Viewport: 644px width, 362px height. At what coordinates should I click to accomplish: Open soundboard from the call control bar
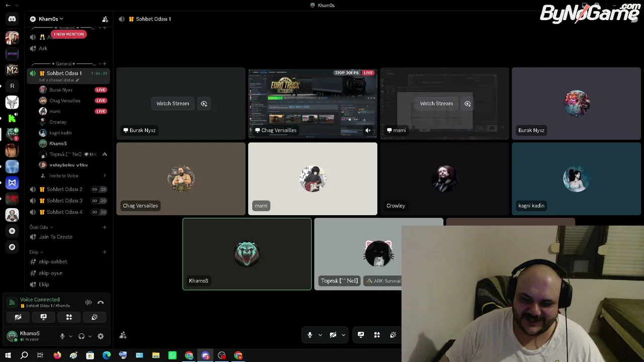[x=393, y=335]
